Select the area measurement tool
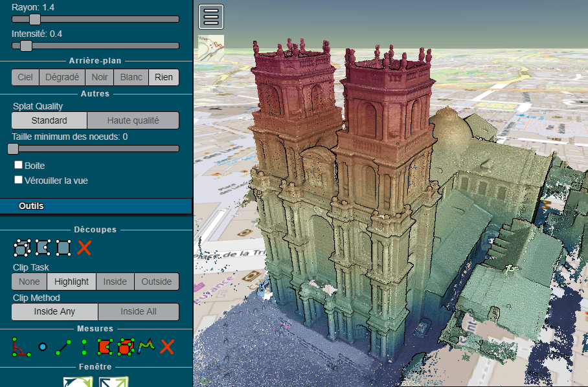 [105, 347]
